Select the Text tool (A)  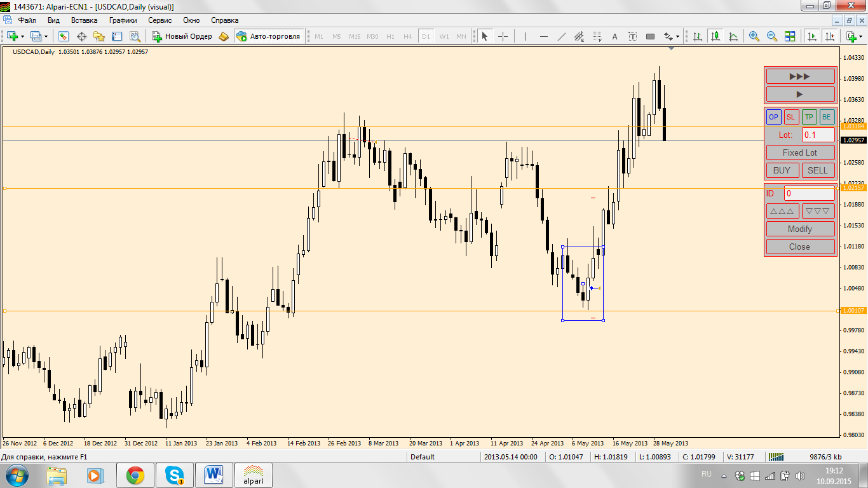click(614, 36)
